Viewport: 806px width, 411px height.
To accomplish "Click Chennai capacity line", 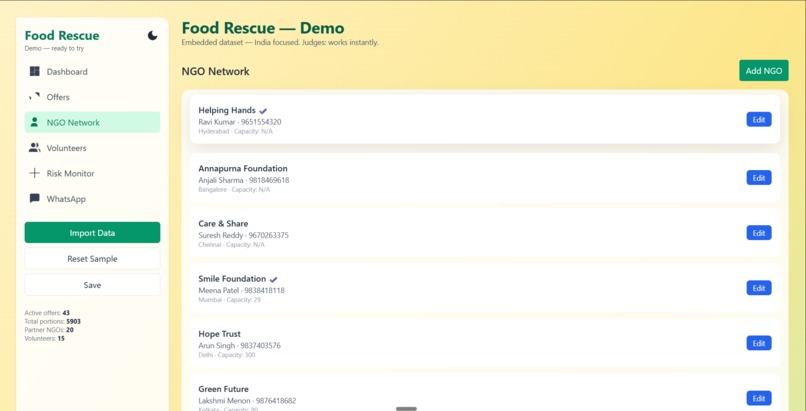I will pos(231,245).
